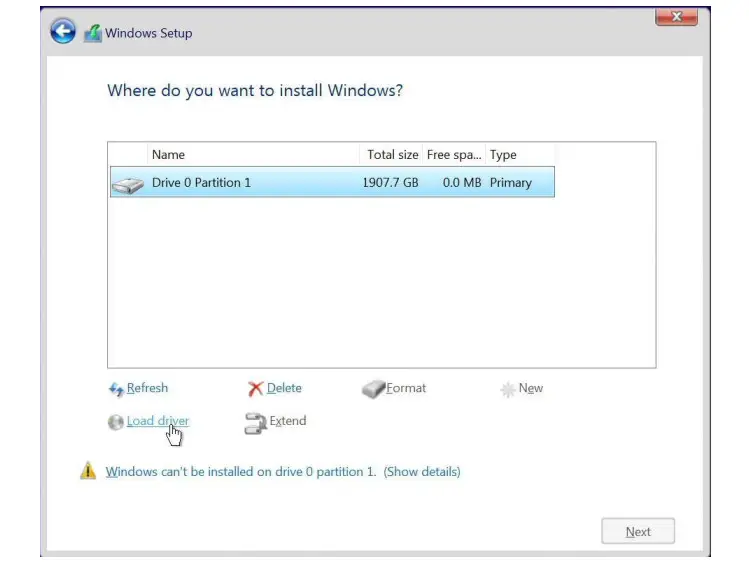Click the 1907.7 GB total size value
Screen dimensions: 749x568
click(x=390, y=182)
